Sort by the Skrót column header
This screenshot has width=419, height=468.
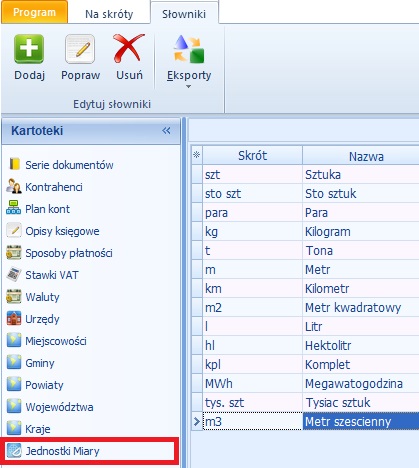[x=252, y=155]
